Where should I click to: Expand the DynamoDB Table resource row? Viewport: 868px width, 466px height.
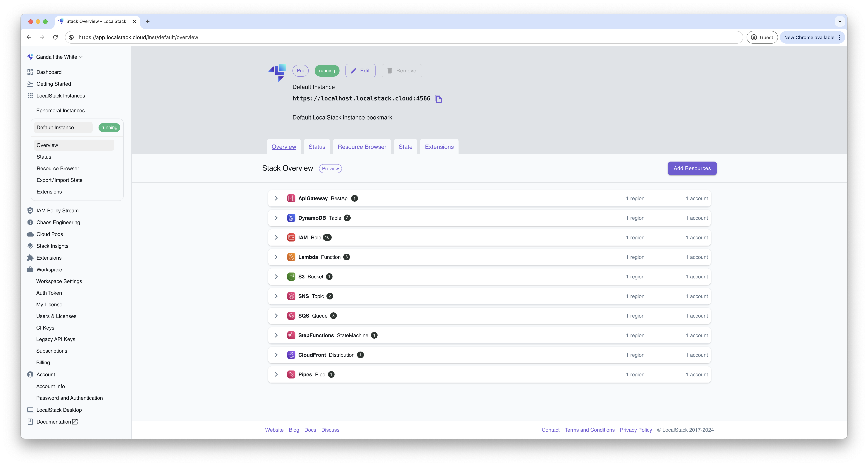(x=276, y=218)
